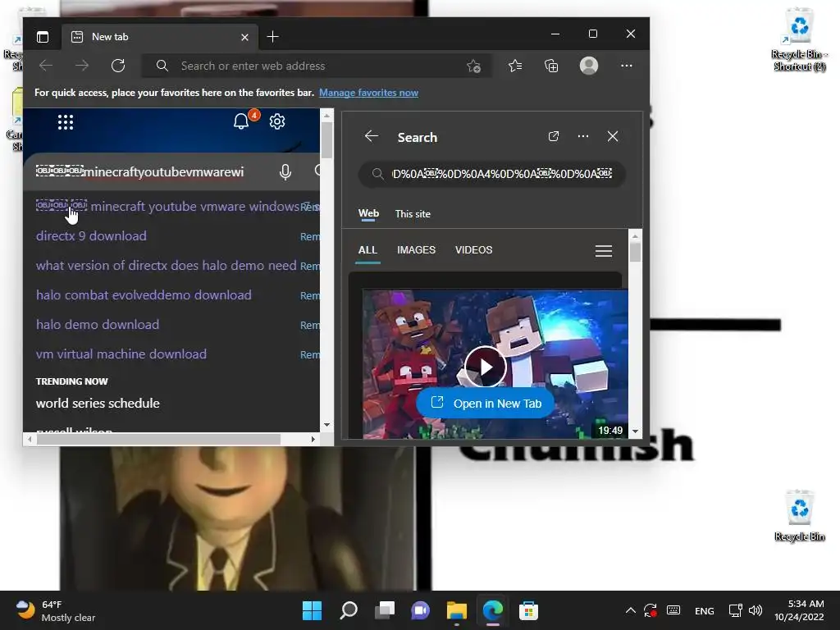Select the Recycle Bin desktop icon
The width and height of the screenshot is (840, 630).
click(x=799, y=515)
